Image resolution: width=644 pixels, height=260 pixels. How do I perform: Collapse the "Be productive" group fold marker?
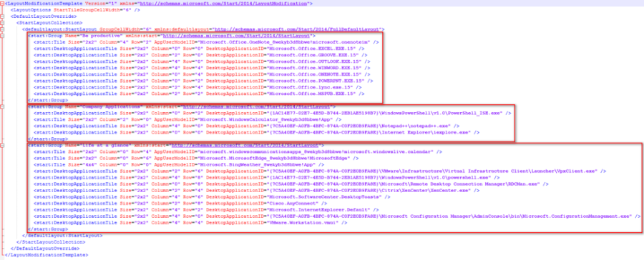(x=2, y=36)
